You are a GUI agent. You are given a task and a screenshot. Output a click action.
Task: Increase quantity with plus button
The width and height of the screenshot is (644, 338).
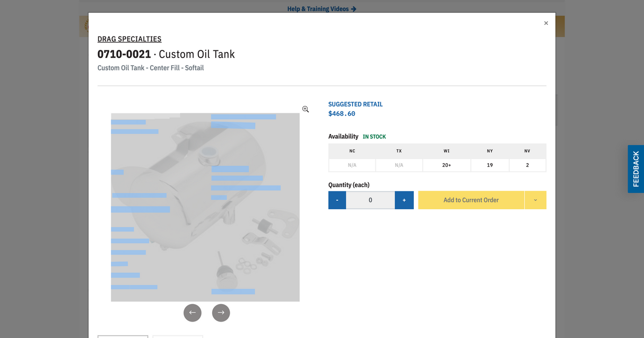(x=404, y=200)
